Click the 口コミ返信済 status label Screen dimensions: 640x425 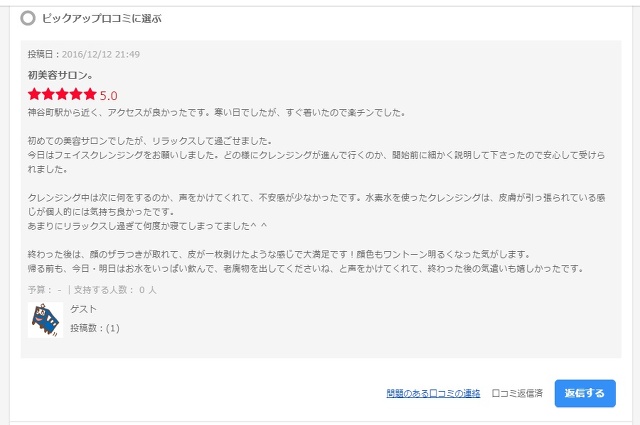[518, 394]
